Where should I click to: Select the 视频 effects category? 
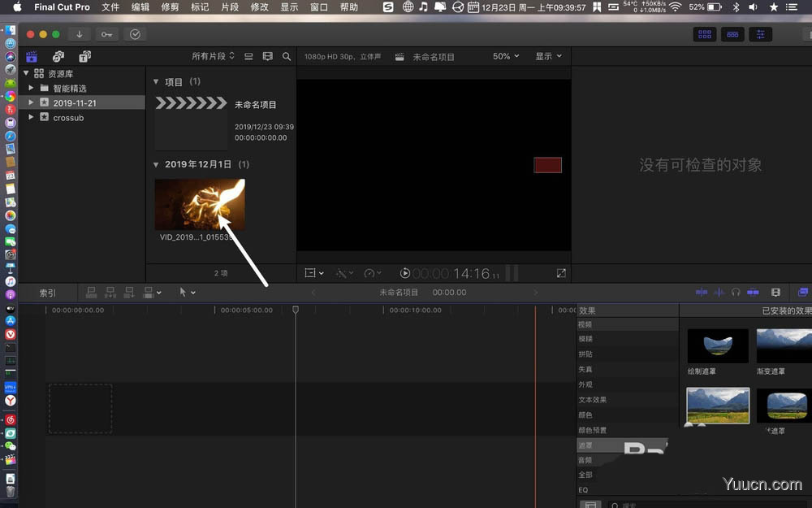coord(627,324)
